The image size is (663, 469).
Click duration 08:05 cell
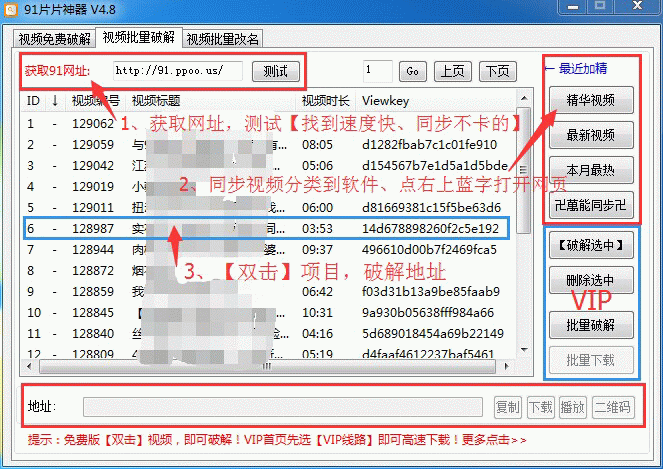(317, 145)
